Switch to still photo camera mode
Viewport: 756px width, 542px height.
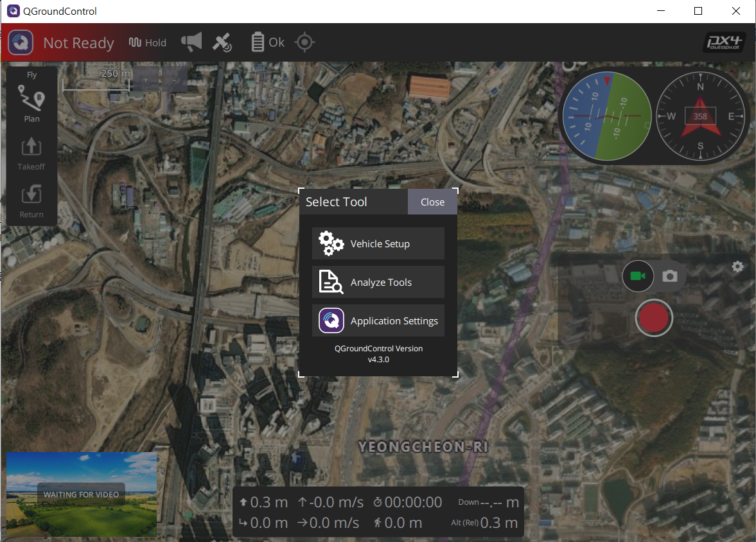(x=669, y=276)
